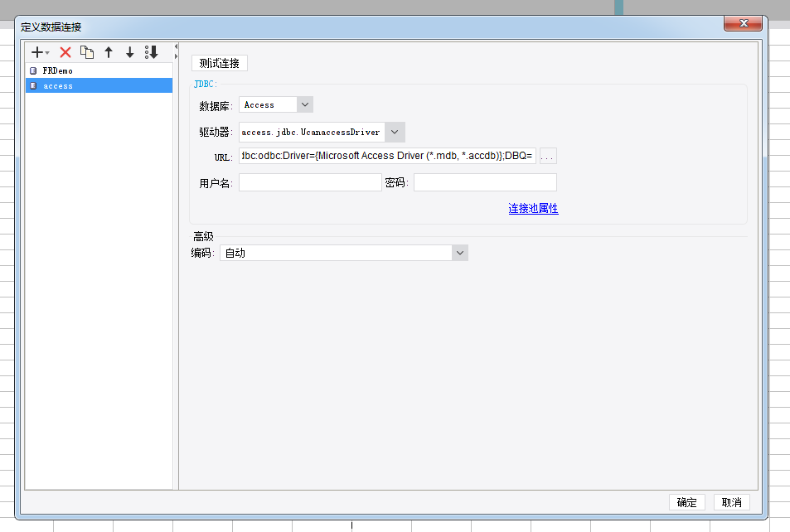Screen dimensions: 790x532
Task: Click the URL browse ellipsis button
Action: click(548, 156)
